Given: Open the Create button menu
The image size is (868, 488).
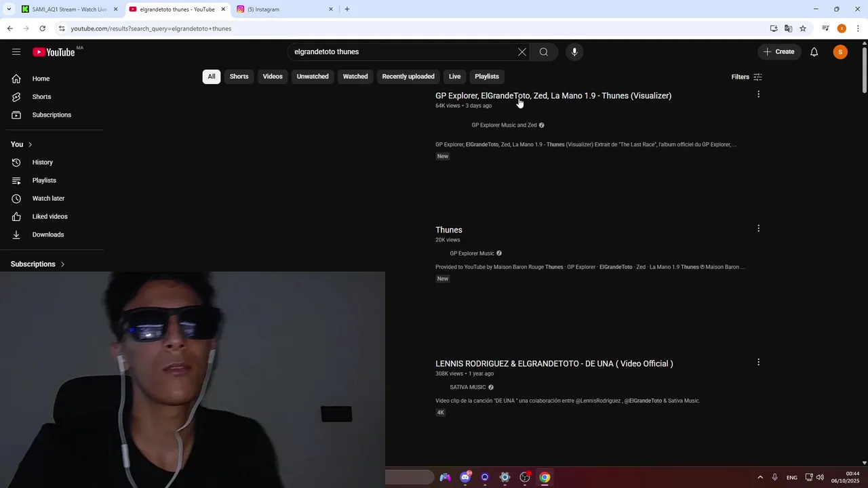Looking at the screenshot, I should [x=779, y=52].
